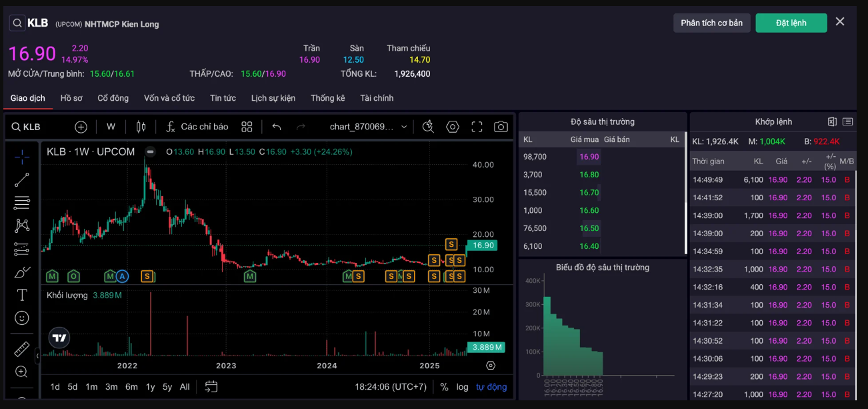Click the 16.90 bid price in market depth
The height and width of the screenshot is (409, 868).
(x=589, y=157)
